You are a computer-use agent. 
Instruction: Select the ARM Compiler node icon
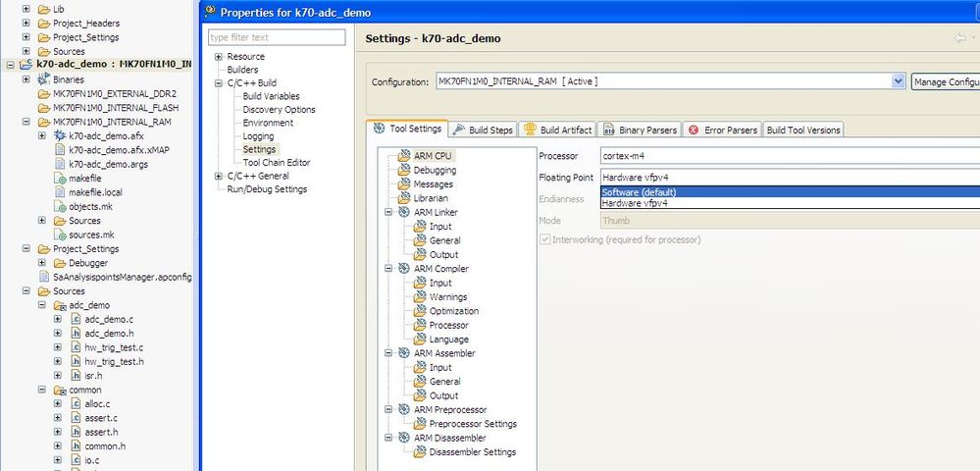(404, 268)
